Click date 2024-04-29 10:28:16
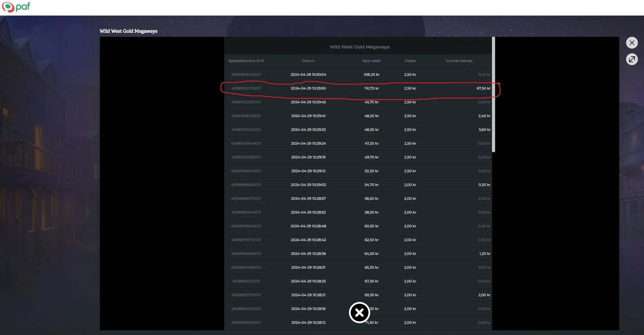644x335 pixels. pos(308,309)
